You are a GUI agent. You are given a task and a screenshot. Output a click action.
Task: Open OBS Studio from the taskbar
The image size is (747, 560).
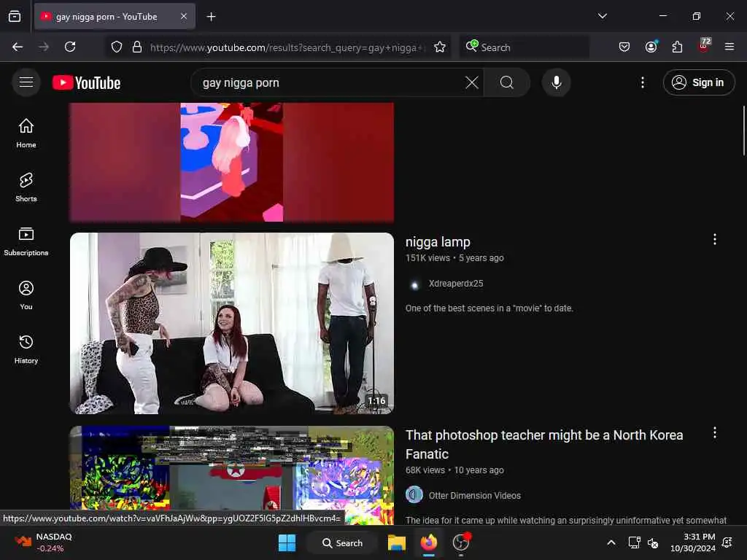461,542
